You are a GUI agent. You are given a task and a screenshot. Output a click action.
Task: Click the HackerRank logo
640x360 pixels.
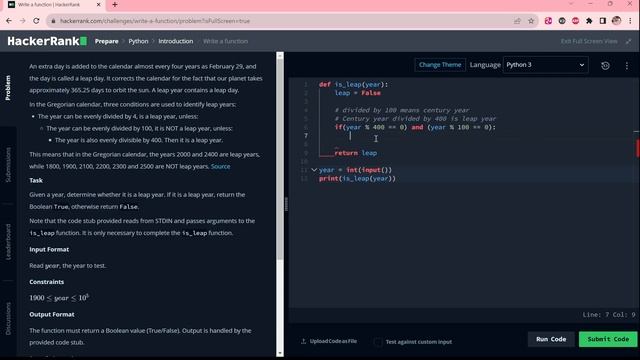click(47, 41)
